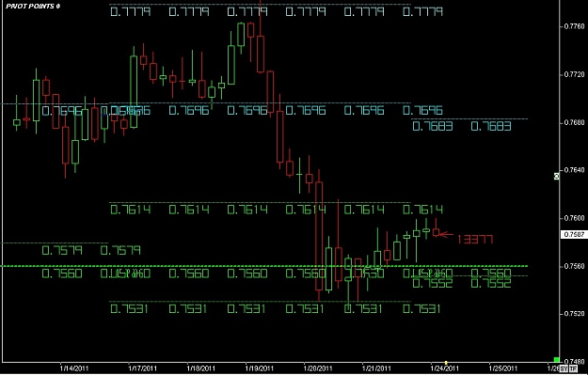The height and width of the screenshot is (375, 588).
Task: Click the 1/14/2011 date label
Action: click(x=74, y=369)
